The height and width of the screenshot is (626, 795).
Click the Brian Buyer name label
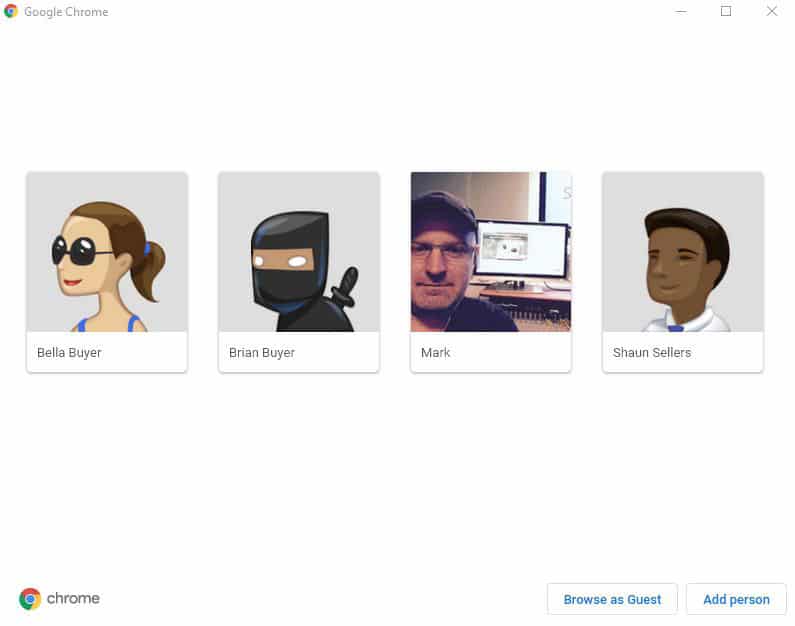[262, 352]
